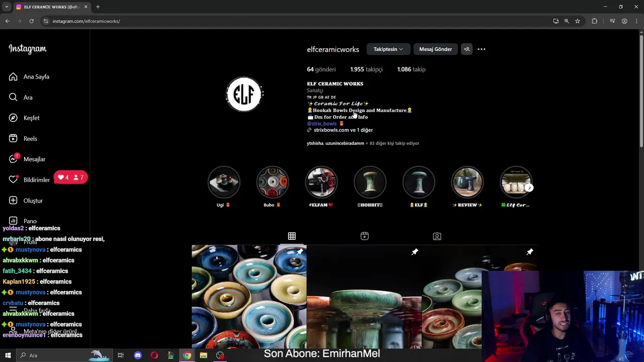The width and height of the screenshot is (644, 362).
Task: Open Ana Sayfa home icon in sidebar
Action: [13, 76]
